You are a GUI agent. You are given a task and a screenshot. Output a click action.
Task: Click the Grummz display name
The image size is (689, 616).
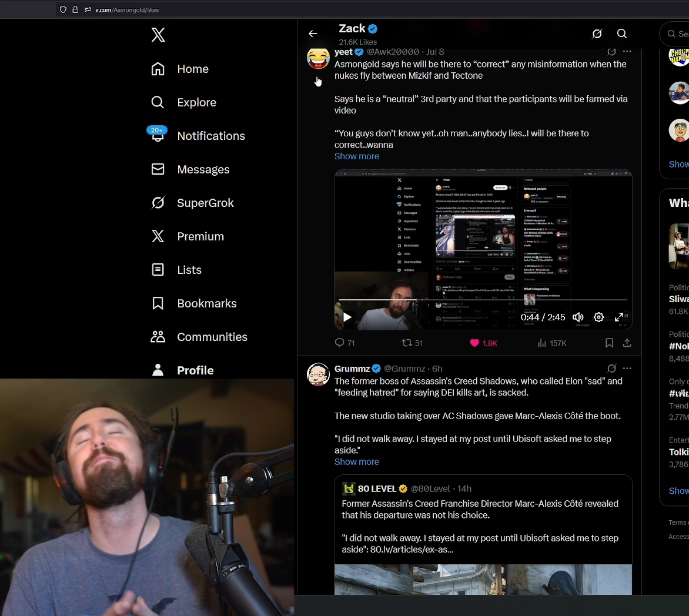tap(352, 369)
